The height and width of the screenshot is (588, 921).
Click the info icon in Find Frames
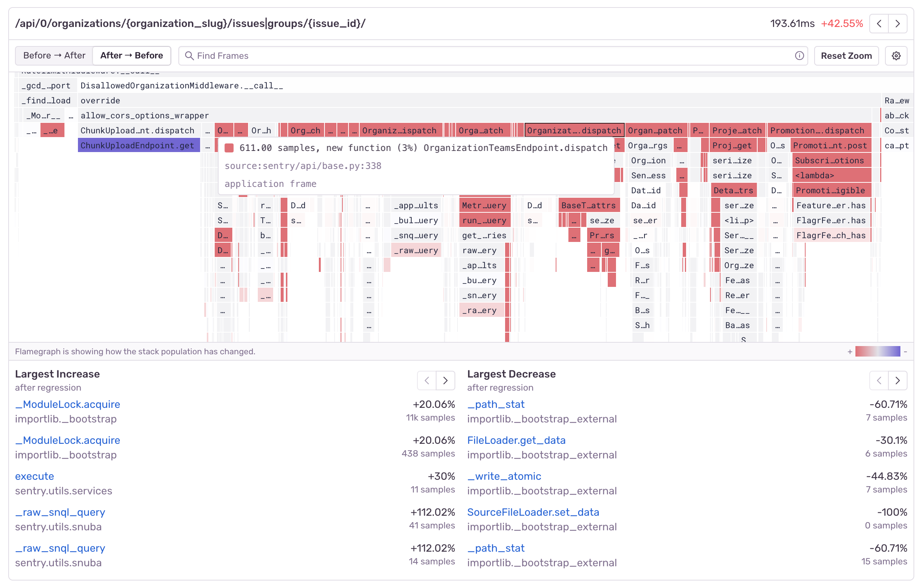tap(799, 56)
